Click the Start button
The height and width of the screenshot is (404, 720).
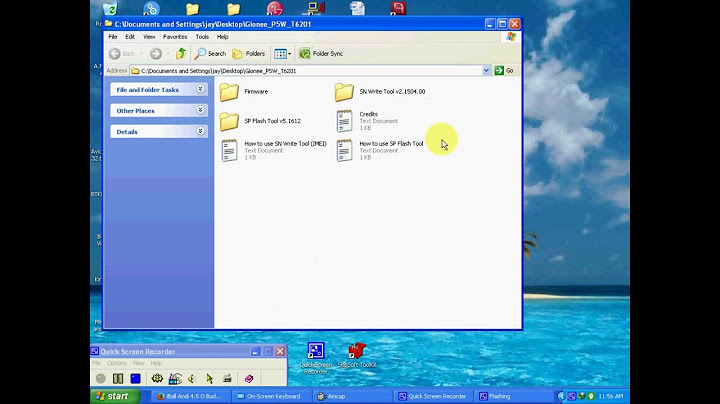click(115, 396)
